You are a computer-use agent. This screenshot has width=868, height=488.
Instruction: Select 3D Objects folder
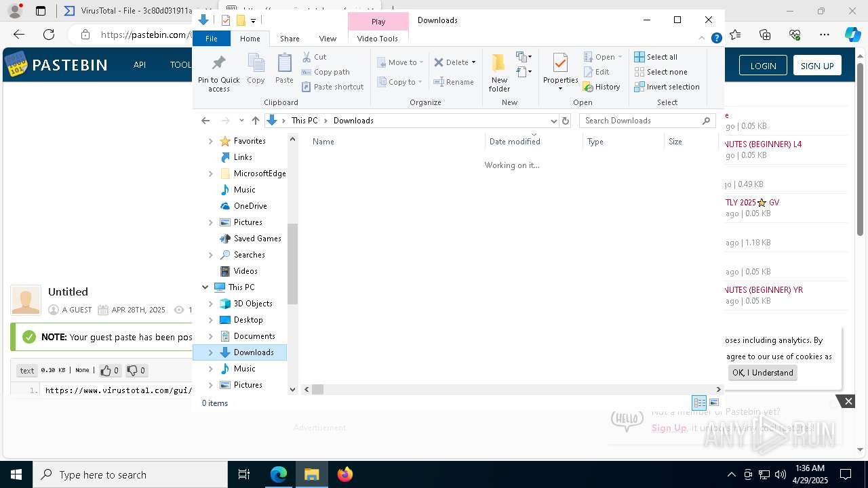click(253, 304)
